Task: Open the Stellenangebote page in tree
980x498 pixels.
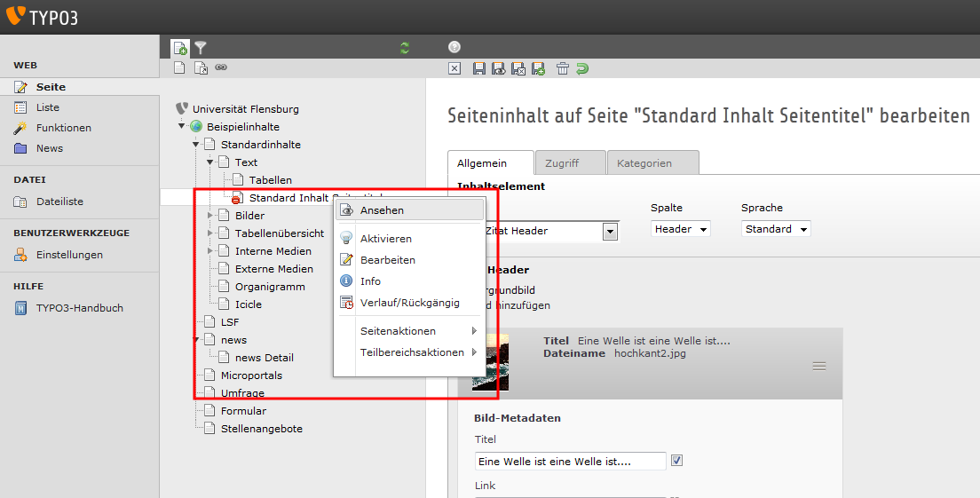Action: [x=261, y=429]
